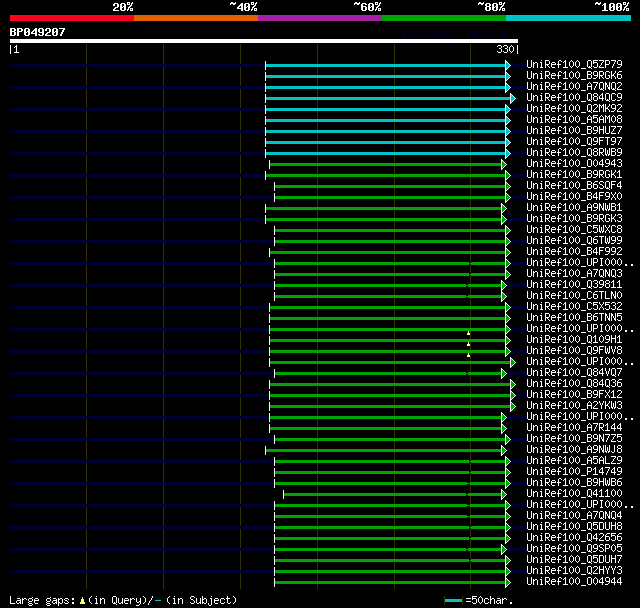Click the arrowhead ending the UniRef100_A2YKW3 alignment

[x=513, y=406]
